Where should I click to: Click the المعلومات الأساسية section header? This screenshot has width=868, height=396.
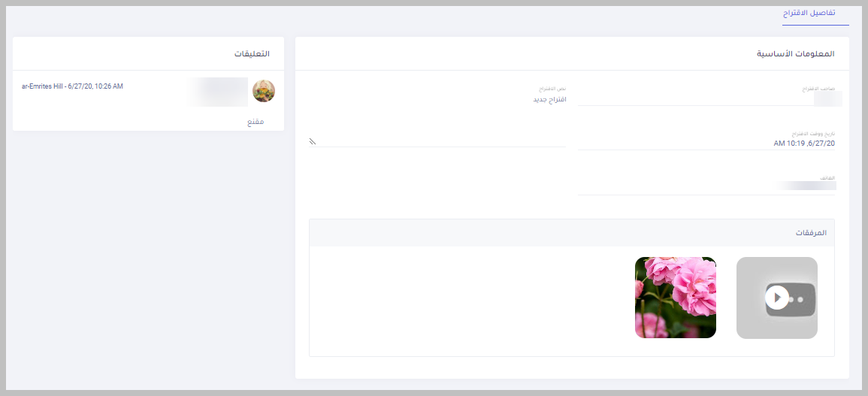pyautogui.click(x=795, y=53)
